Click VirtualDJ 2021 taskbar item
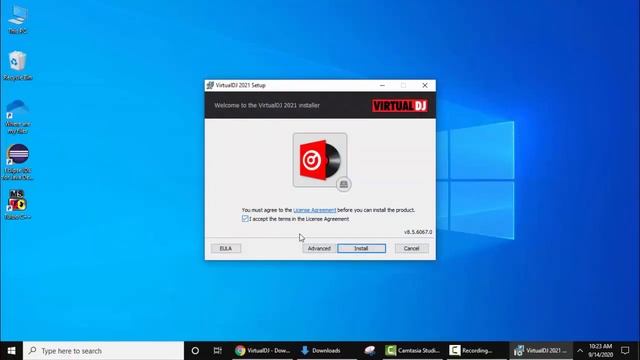640x360 pixels. coord(541,351)
